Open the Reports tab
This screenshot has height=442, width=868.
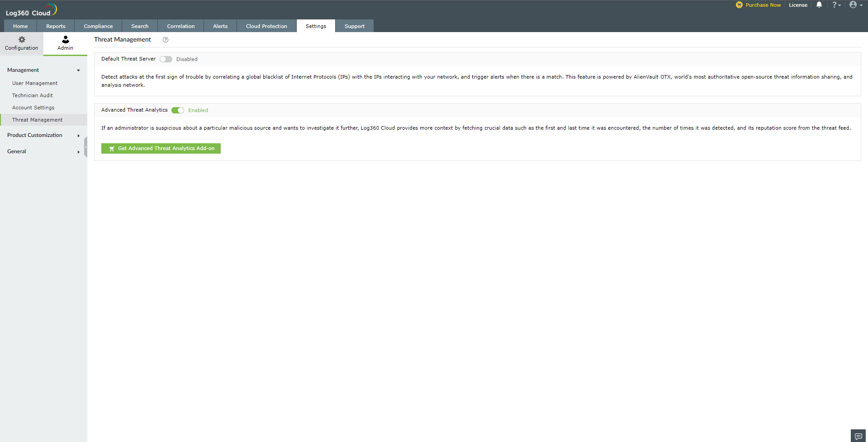point(56,26)
